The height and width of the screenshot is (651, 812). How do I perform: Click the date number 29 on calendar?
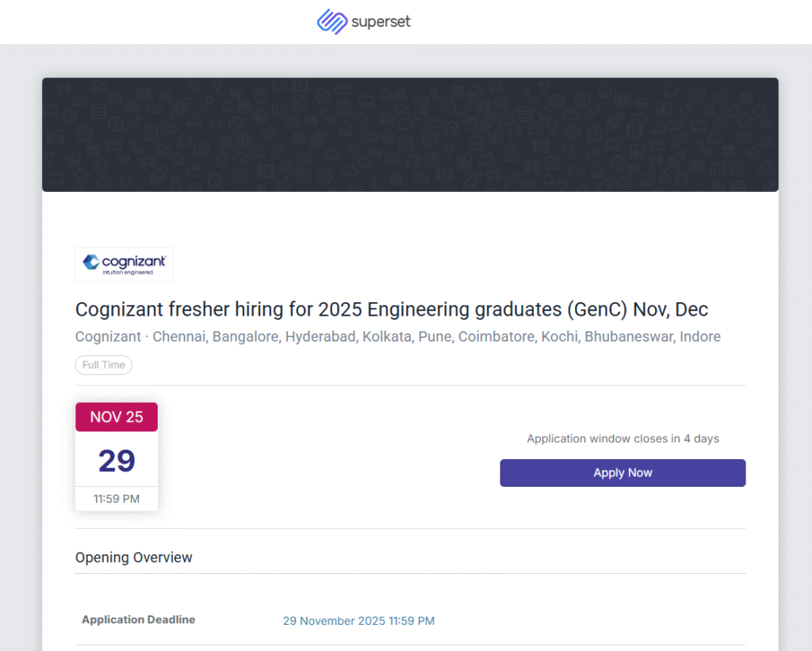tap(117, 461)
